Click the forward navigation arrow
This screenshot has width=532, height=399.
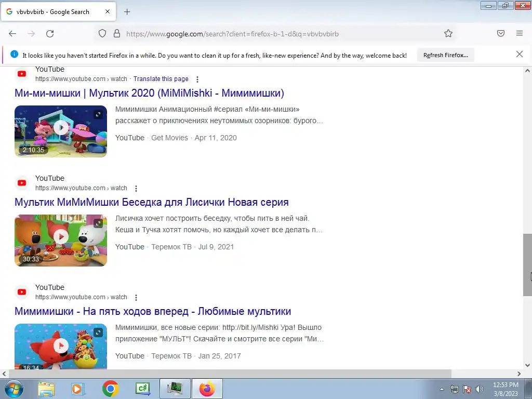click(x=31, y=34)
